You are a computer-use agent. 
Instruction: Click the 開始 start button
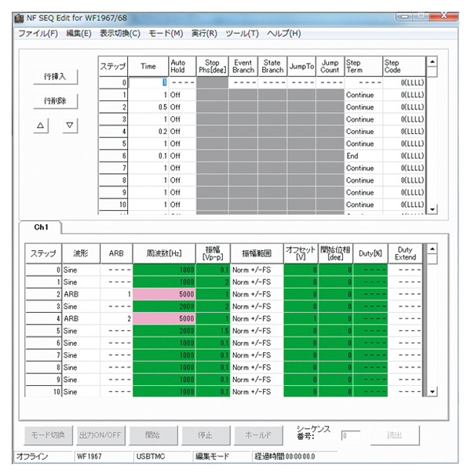[x=152, y=435]
